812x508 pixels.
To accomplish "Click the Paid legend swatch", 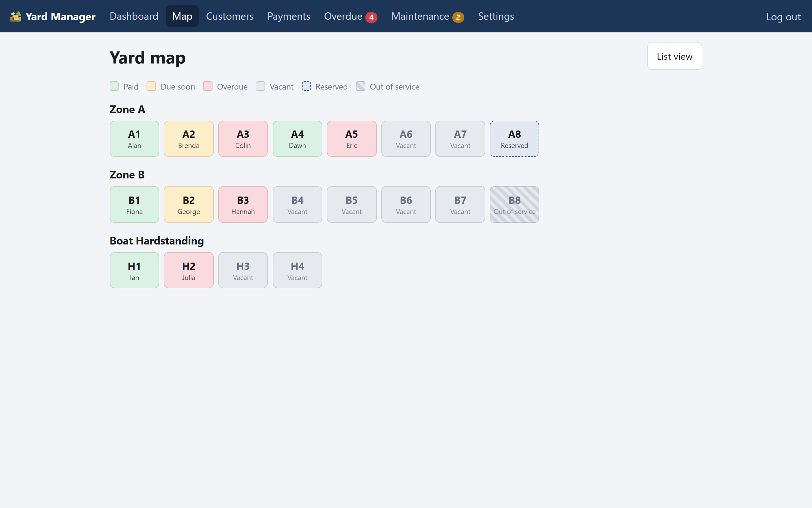I will click(x=114, y=86).
